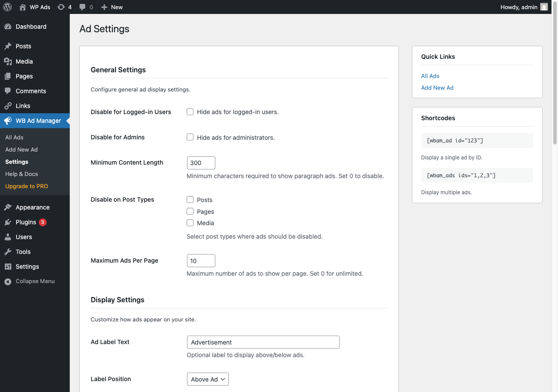Collapse the admin sidebar menu
Image resolution: width=558 pixels, height=392 pixels.
(x=29, y=281)
